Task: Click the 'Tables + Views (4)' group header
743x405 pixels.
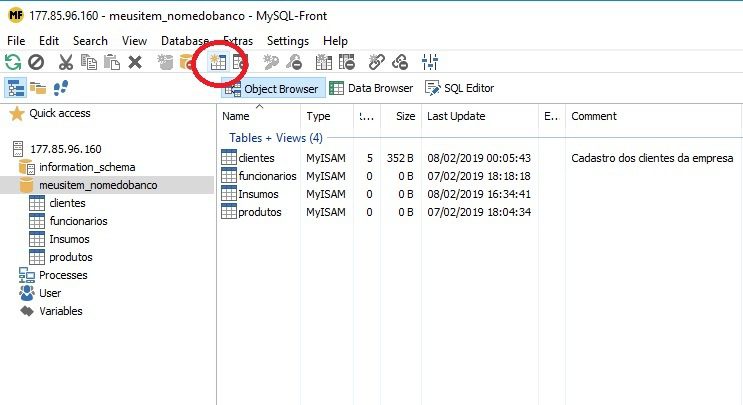Action: (276, 138)
